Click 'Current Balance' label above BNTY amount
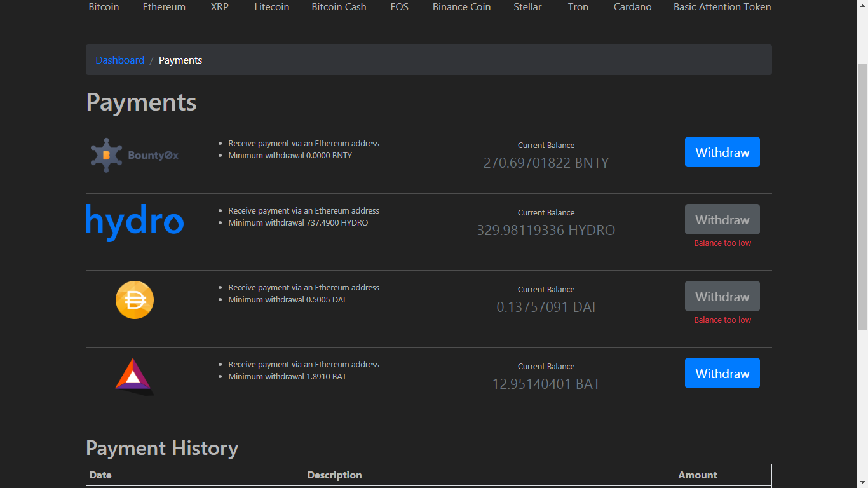The height and width of the screenshot is (488, 868). [x=546, y=146]
